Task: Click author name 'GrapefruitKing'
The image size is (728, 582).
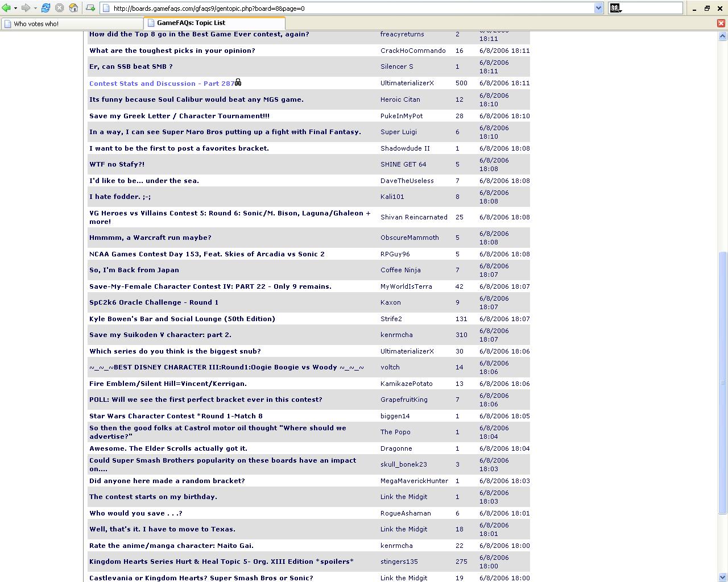Action: 404,400
